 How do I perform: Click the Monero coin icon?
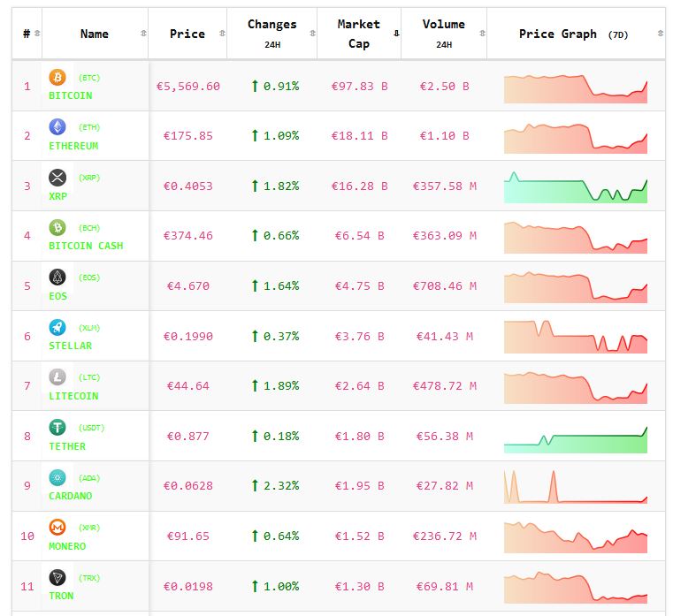(57, 528)
